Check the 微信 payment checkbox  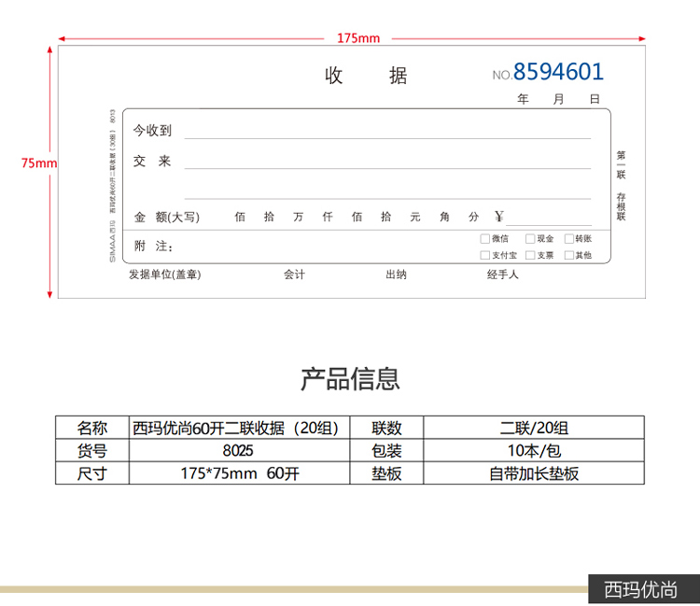click(484, 239)
